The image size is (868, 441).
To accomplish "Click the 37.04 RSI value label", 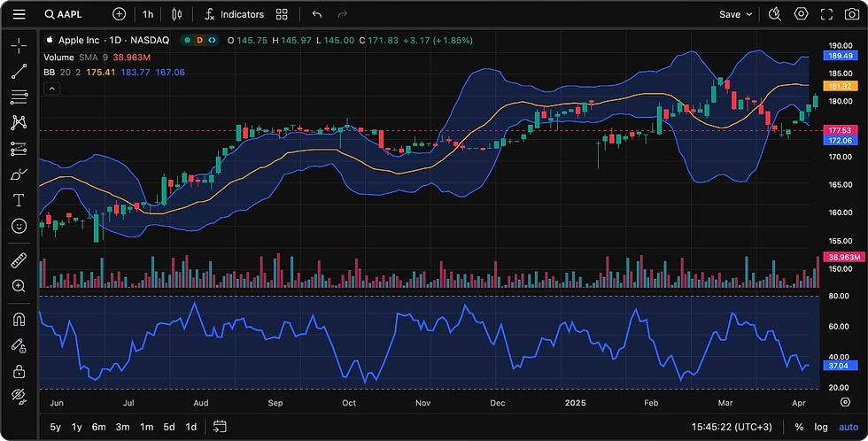I will 841,366.
